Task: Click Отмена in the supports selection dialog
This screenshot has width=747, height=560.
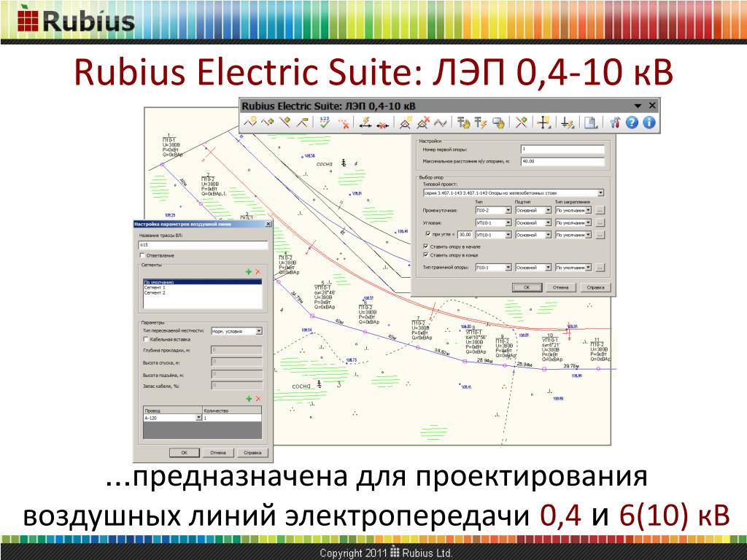Action: click(561, 287)
